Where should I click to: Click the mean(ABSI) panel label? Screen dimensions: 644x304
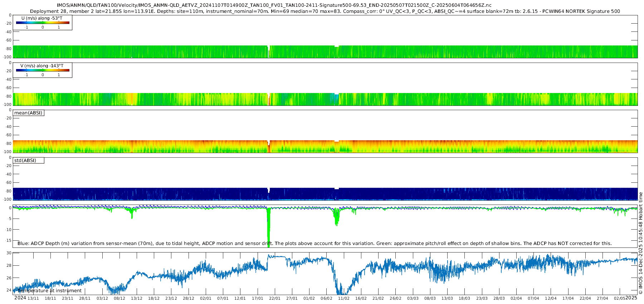point(28,113)
